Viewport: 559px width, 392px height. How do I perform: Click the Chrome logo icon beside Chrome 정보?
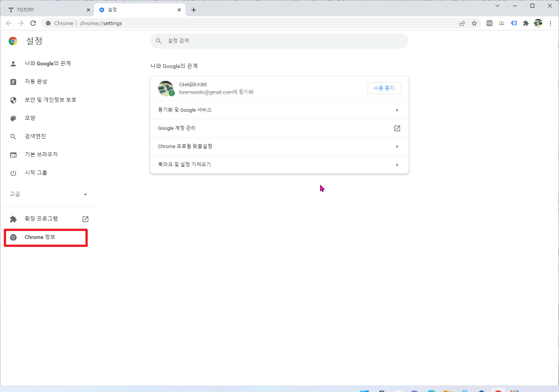(x=13, y=237)
